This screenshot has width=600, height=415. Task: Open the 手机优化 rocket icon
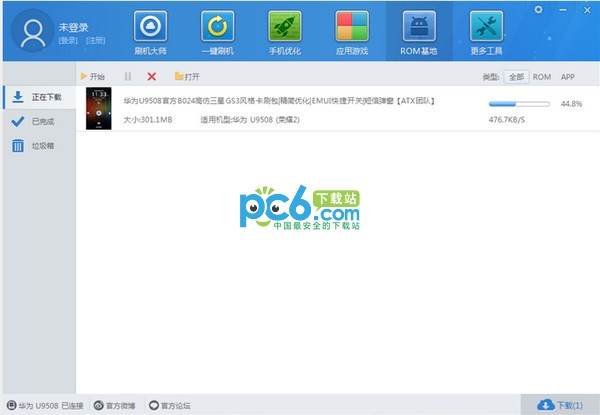(285, 26)
